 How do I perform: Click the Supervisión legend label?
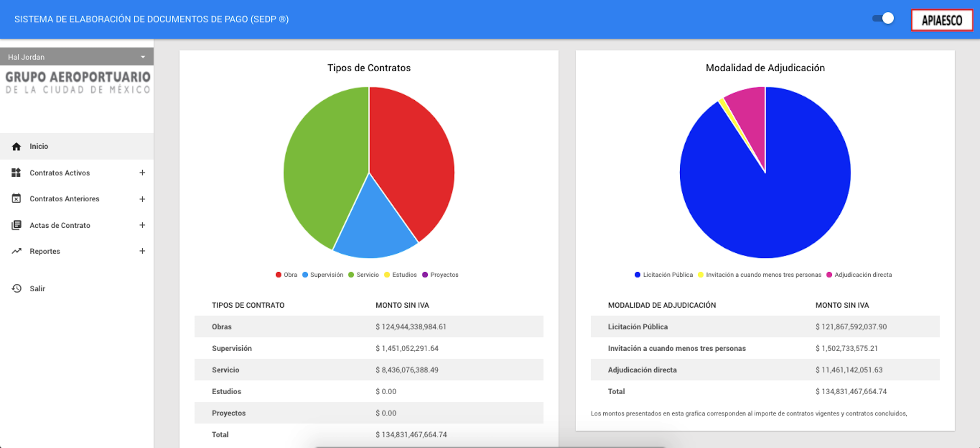(327, 275)
